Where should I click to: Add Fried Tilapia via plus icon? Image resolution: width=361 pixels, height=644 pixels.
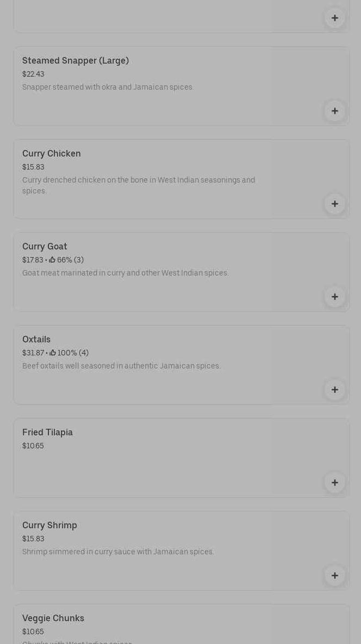334,483
